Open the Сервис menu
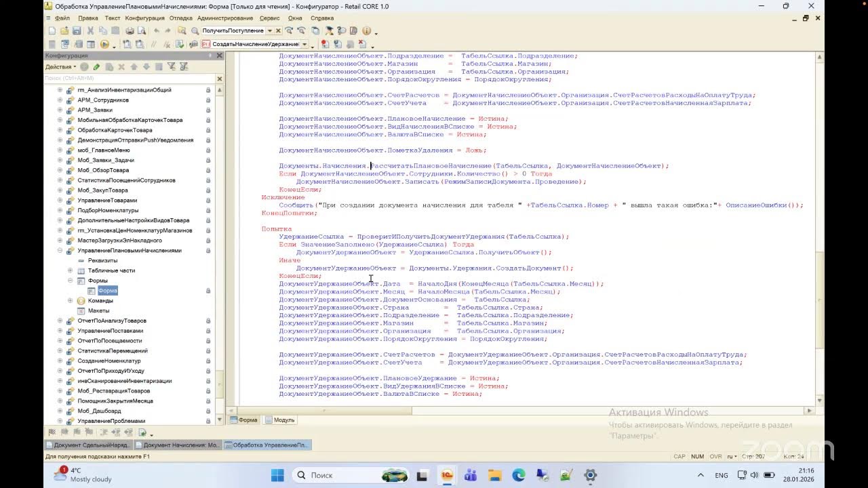This screenshot has height=488, width=868. 269,18
